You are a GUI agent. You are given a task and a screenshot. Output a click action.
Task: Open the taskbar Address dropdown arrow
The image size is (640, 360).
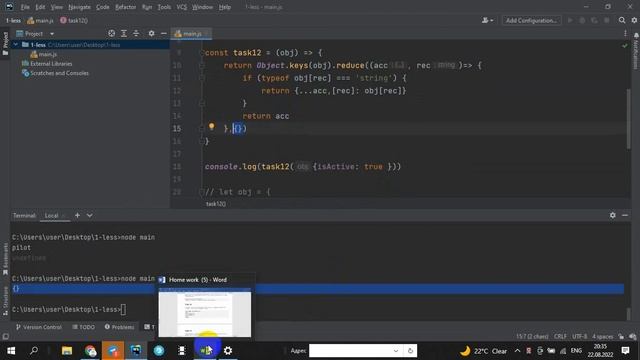(396, 351)
